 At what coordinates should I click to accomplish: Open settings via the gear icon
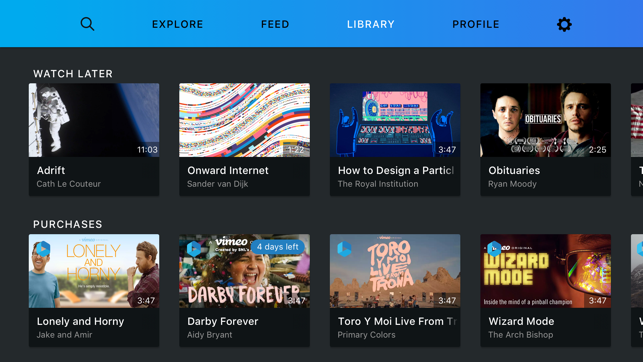tap(564, 25)
